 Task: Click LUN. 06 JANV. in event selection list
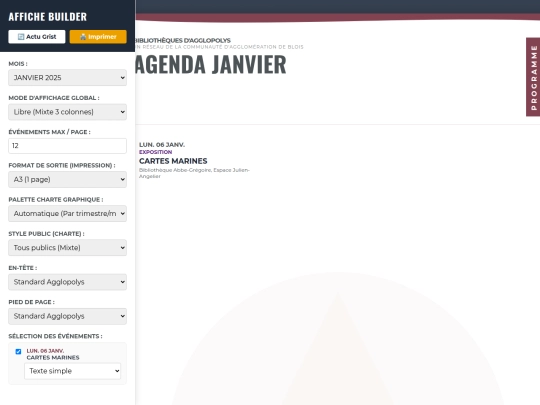45,351
